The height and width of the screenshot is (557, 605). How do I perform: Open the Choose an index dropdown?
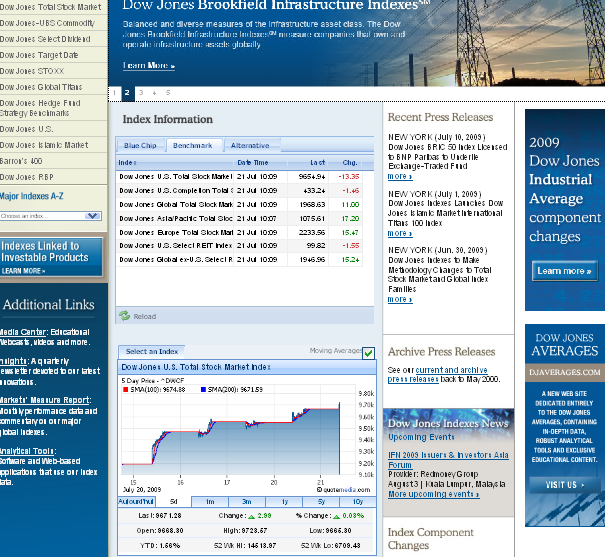tap(51, 216)
